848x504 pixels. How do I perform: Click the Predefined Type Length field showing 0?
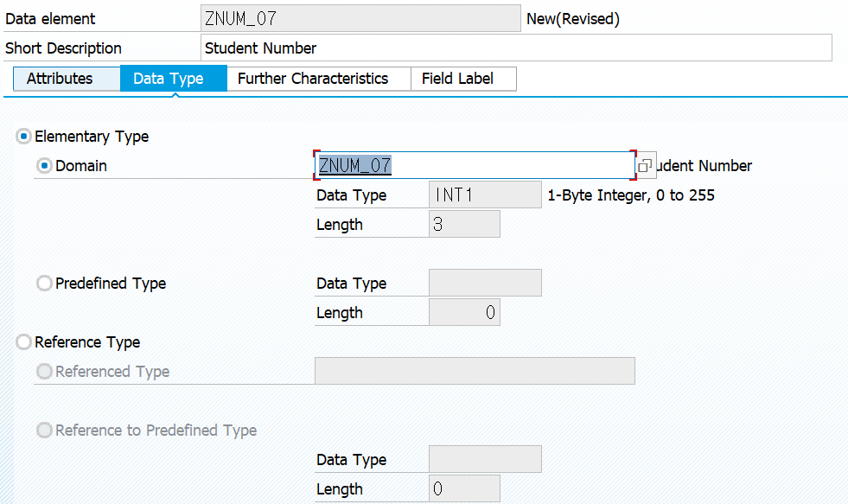pyautogui.click(x=463, y=312)
